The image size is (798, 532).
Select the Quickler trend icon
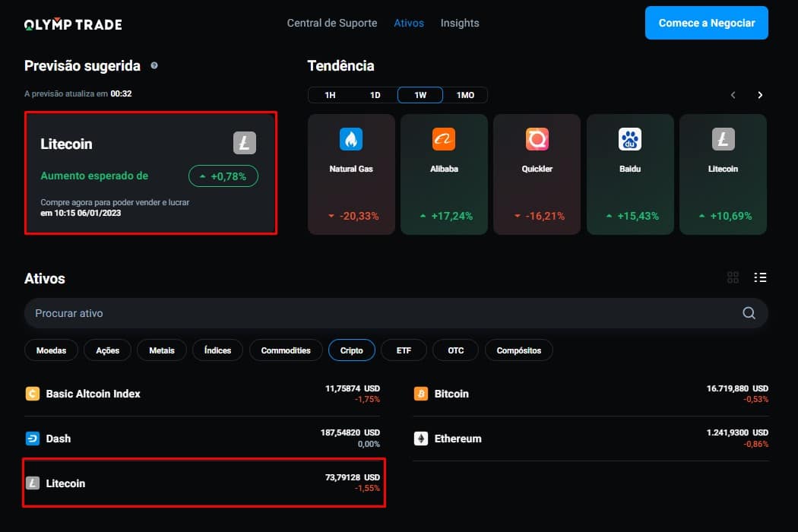537,139
